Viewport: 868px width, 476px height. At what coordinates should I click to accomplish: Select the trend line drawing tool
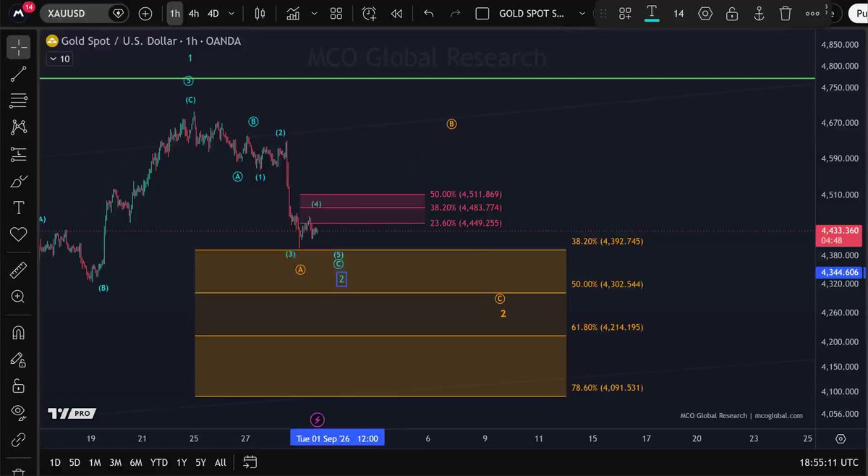point(18,72)
